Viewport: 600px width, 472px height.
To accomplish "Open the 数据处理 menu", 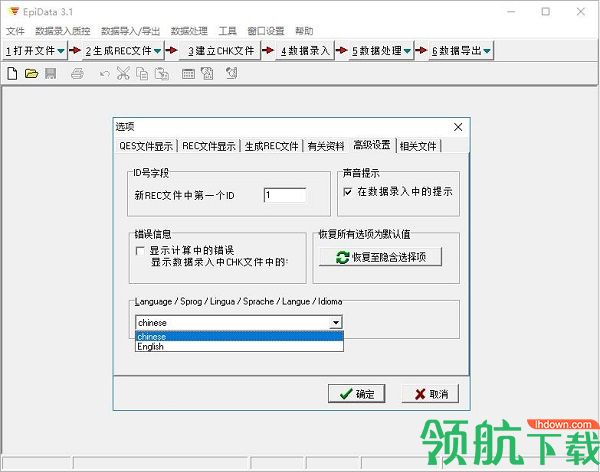I will [189, 31].
